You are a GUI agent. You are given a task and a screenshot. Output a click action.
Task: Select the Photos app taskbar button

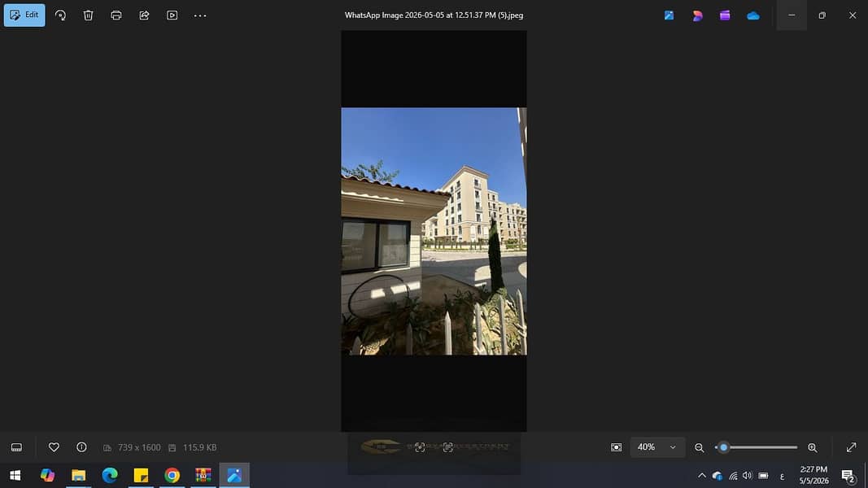tap(234, 475)
